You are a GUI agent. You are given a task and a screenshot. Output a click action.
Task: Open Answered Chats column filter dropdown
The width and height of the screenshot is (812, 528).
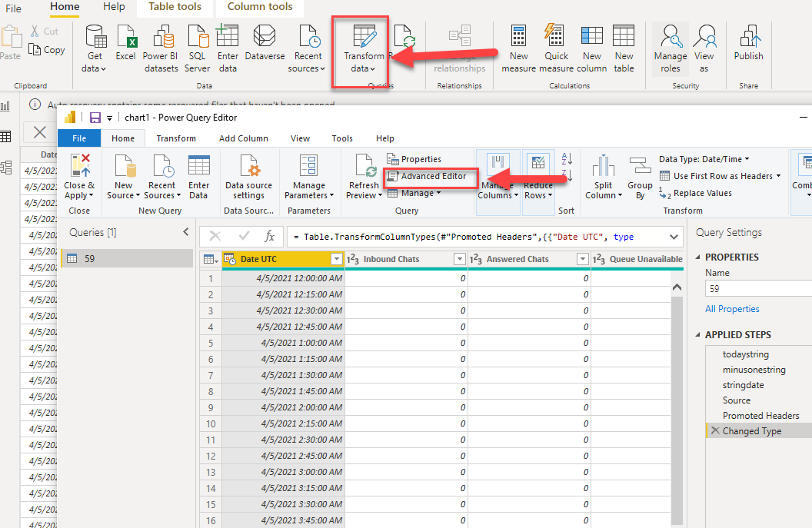(583, 259)
